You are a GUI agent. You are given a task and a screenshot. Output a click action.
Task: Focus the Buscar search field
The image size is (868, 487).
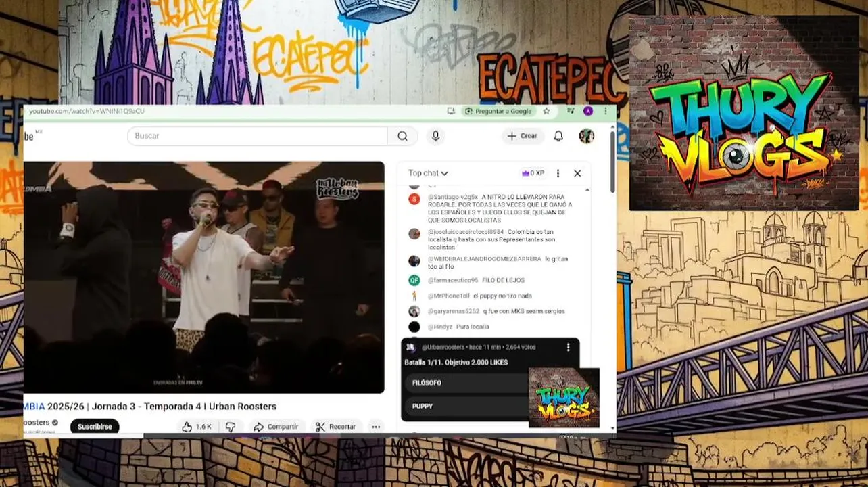click(x=257, y=136)
